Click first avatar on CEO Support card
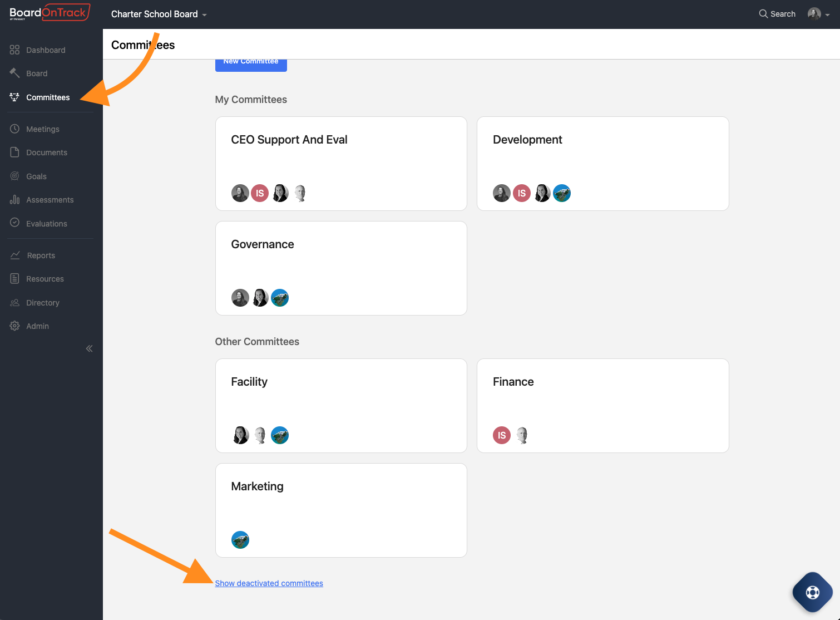This screenshot has height=620, width=840. click(x=240, y=193)
